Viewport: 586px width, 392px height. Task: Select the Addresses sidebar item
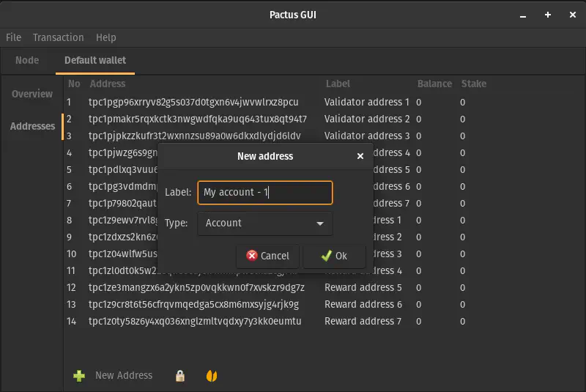[x=32, y=126]
